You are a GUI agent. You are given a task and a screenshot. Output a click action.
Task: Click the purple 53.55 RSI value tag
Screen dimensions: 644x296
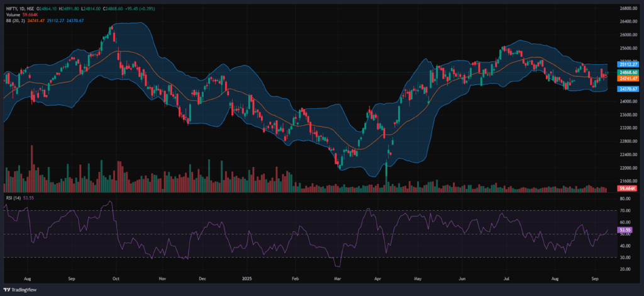[625, 231]
